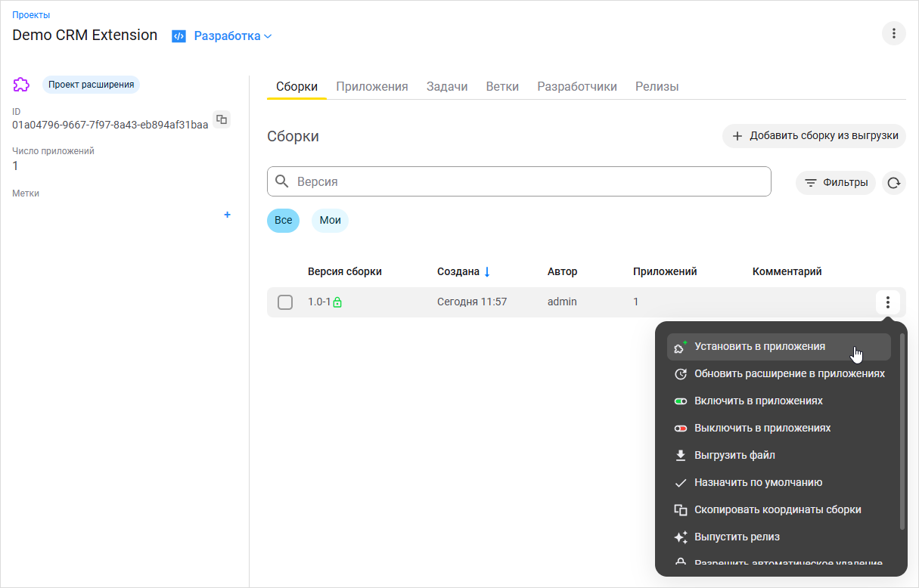
Task: Choose Скопировать координаты сборки
Action: (779, 510)
